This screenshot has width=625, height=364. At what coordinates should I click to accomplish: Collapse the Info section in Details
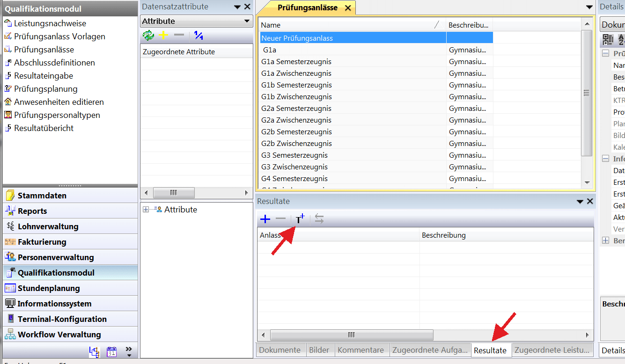click(x=605, y=159)
